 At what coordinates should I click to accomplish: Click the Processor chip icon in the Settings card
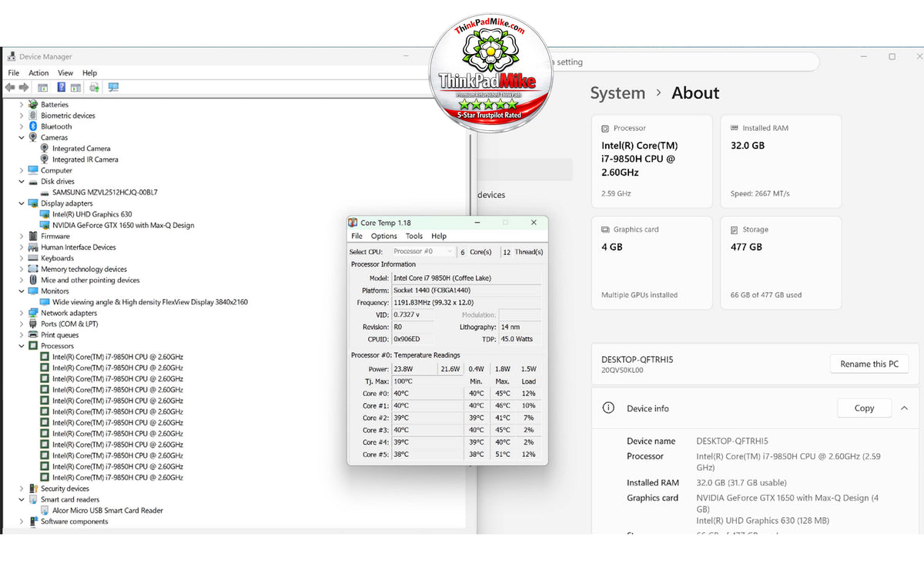coord(605,128)
